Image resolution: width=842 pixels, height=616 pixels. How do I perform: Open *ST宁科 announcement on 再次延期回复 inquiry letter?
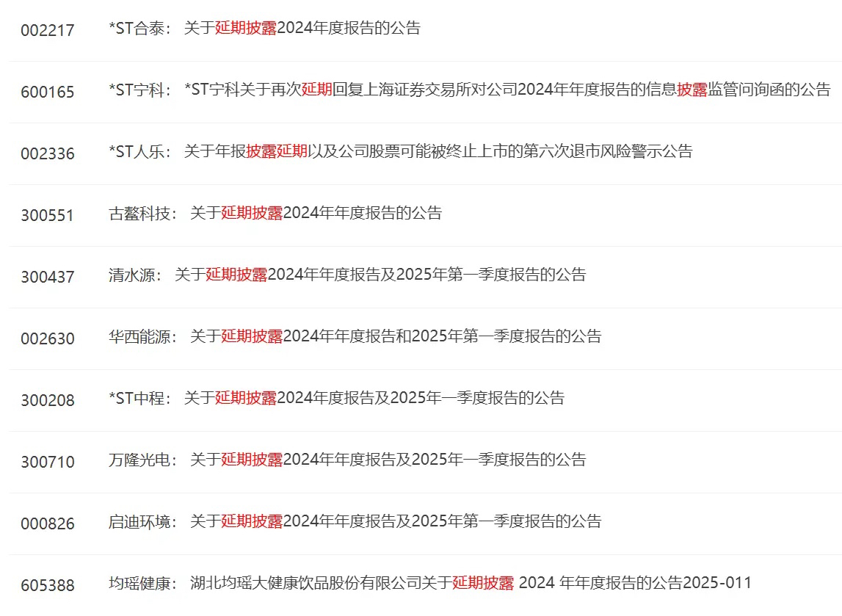507,90
